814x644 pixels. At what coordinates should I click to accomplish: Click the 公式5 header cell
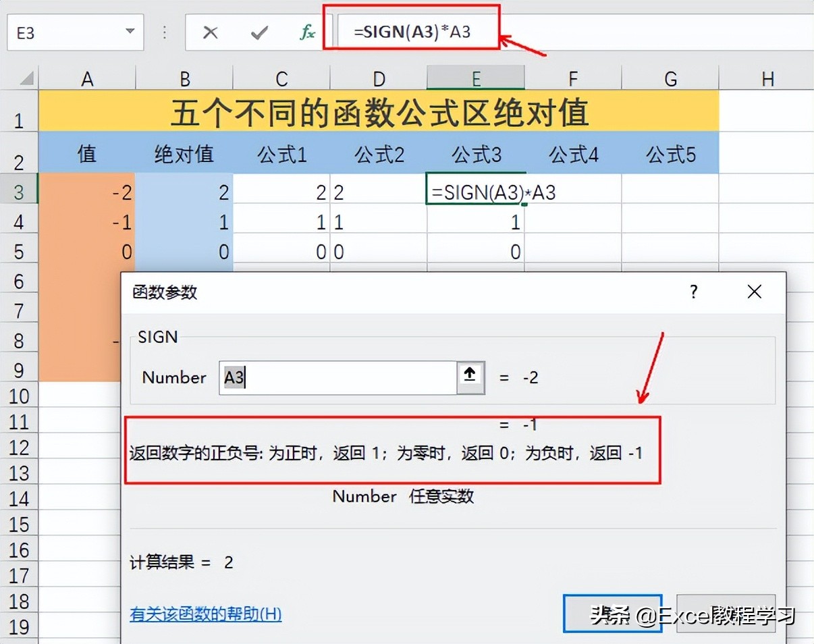tap(670, 153)
